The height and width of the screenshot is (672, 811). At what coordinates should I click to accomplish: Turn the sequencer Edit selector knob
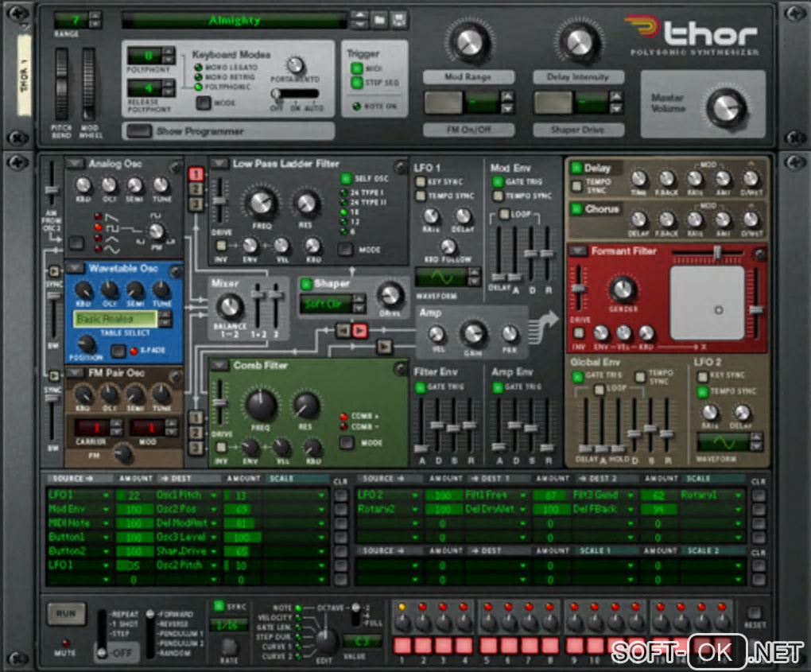point(326,642)
